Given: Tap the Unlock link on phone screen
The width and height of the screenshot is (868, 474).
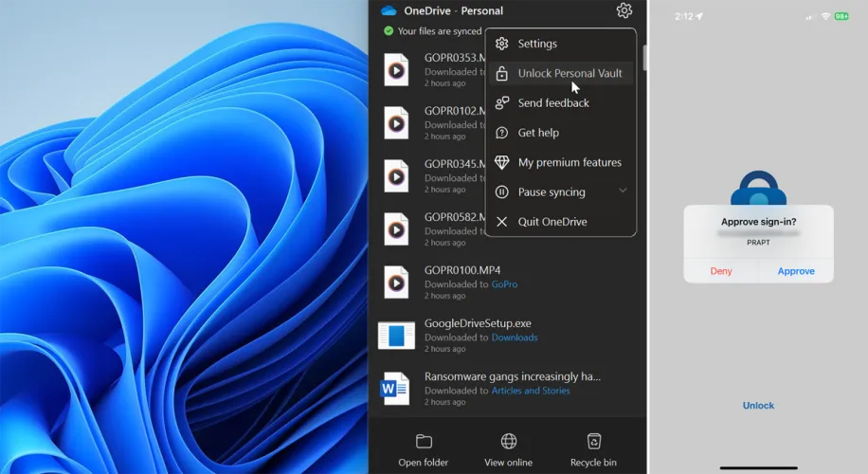Looking at the screenshot, I should 758,406.
